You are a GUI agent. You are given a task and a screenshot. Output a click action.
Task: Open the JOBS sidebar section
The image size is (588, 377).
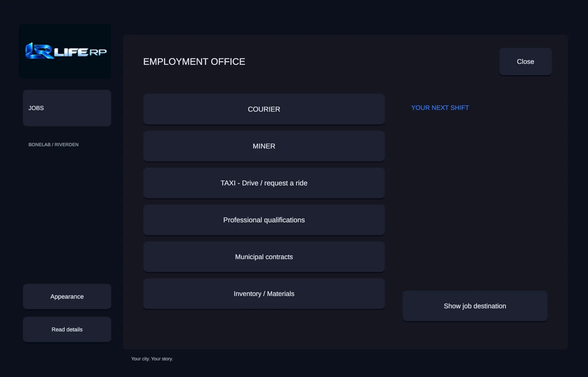coord(67,108)
